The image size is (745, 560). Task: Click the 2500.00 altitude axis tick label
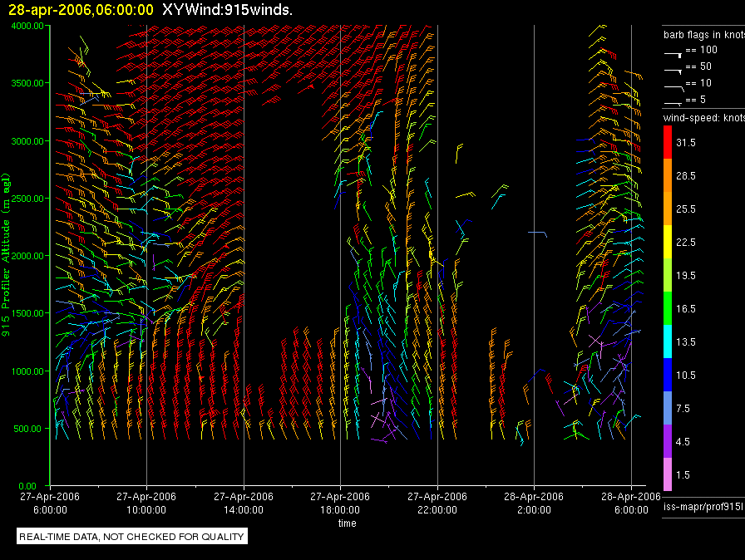click(27, 199)
